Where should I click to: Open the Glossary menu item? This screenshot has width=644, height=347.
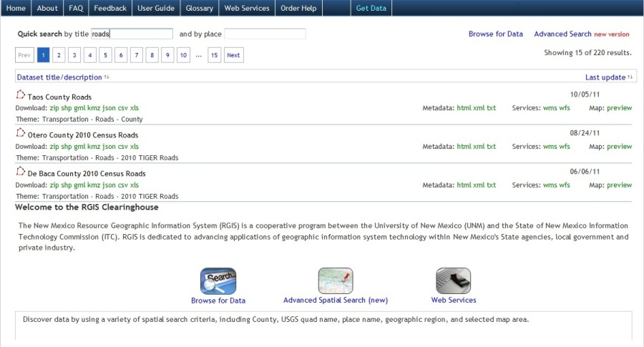pyautogui.click(x=199, y=8)
